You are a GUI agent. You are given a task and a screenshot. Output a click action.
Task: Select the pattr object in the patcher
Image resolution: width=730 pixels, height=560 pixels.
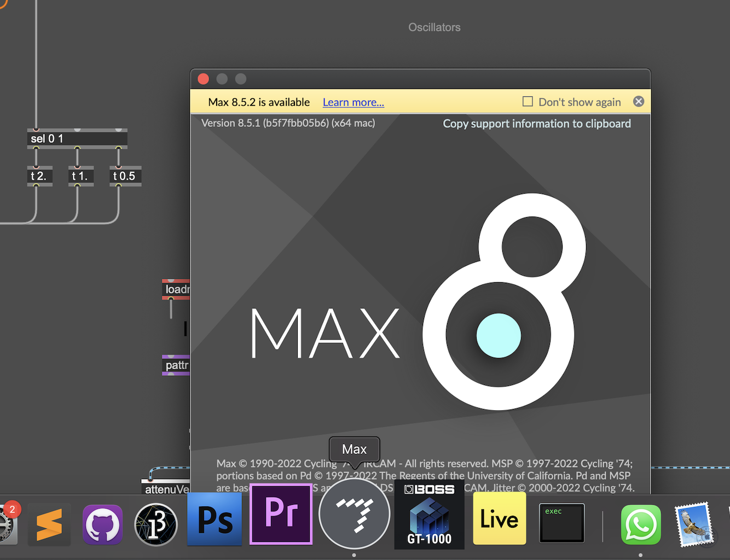[x=176, y=365]
